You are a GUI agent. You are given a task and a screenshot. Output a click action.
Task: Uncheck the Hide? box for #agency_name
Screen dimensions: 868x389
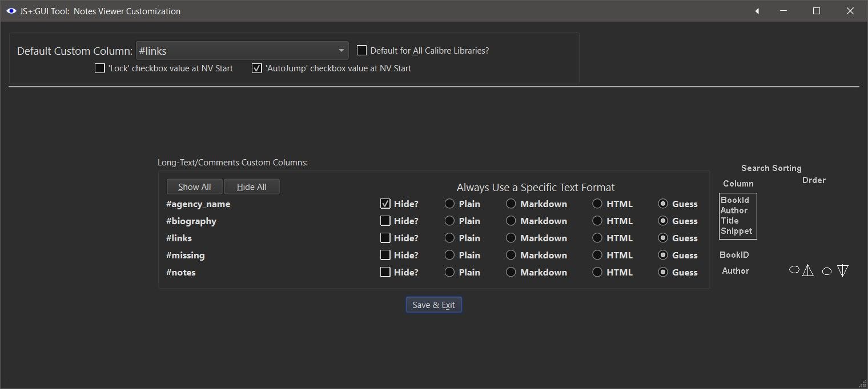385,204
